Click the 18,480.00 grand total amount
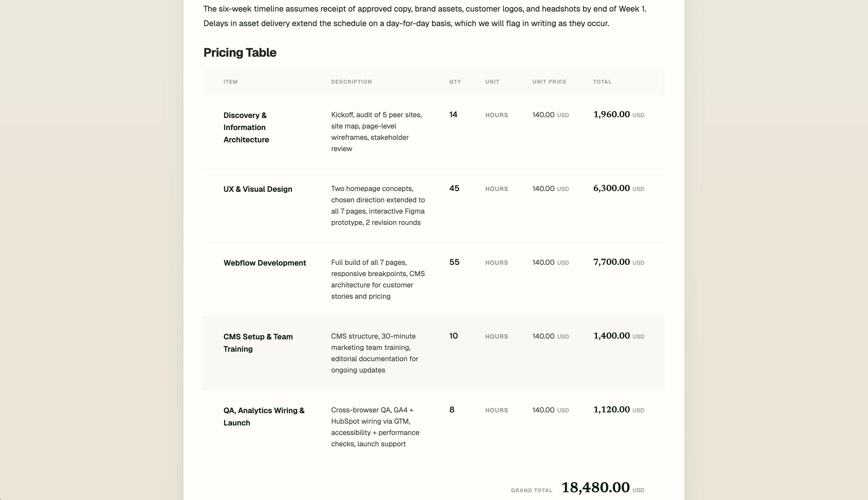Image resolution: width=868 pixels, height=500 pixels. [x=595, y=488]
